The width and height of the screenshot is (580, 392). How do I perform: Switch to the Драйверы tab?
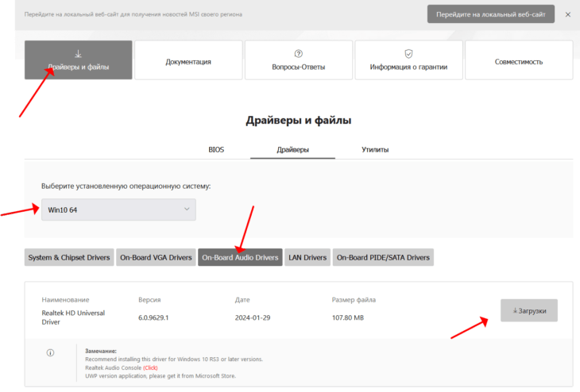292,150
